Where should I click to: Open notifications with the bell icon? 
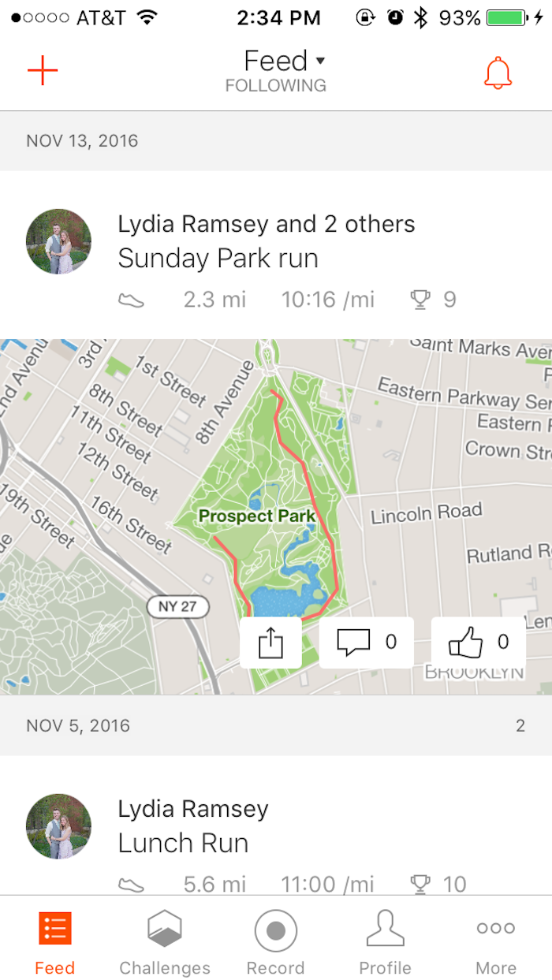point(498,73)
